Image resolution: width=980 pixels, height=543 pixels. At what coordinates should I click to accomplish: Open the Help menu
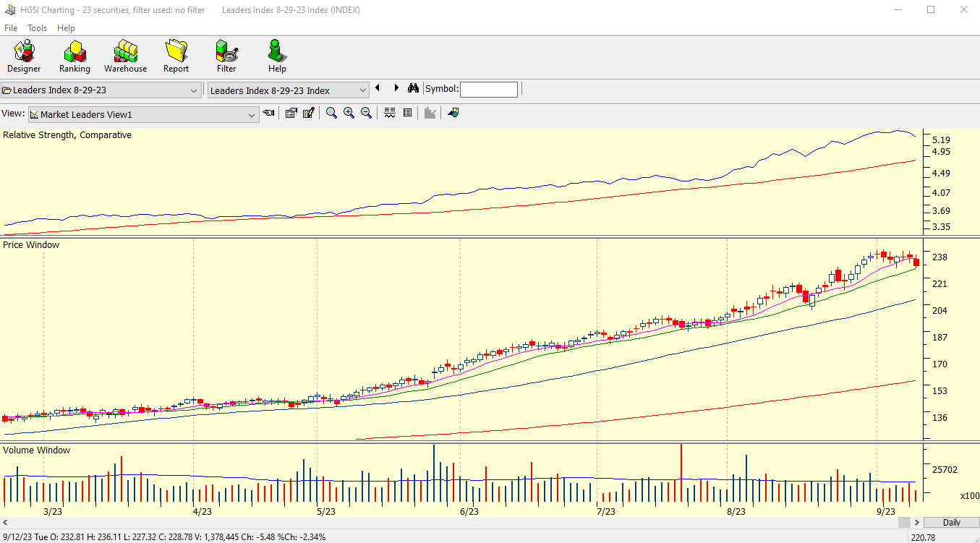66,28
